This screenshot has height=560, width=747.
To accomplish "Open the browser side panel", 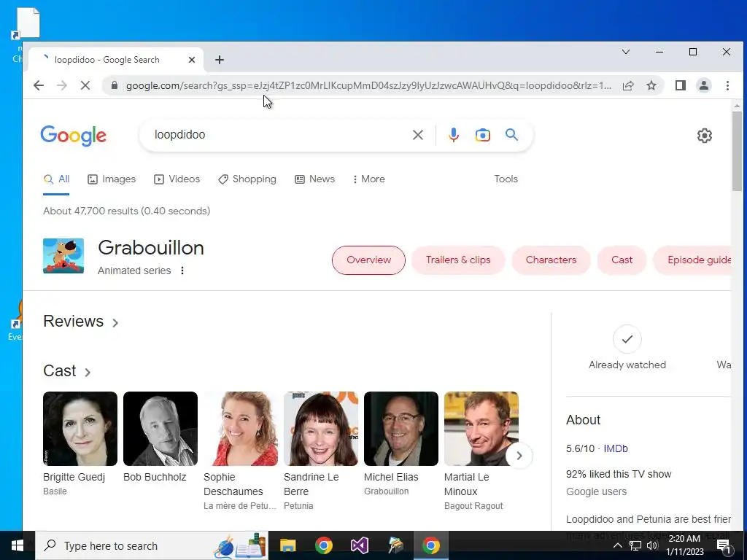I will (681, 86).
